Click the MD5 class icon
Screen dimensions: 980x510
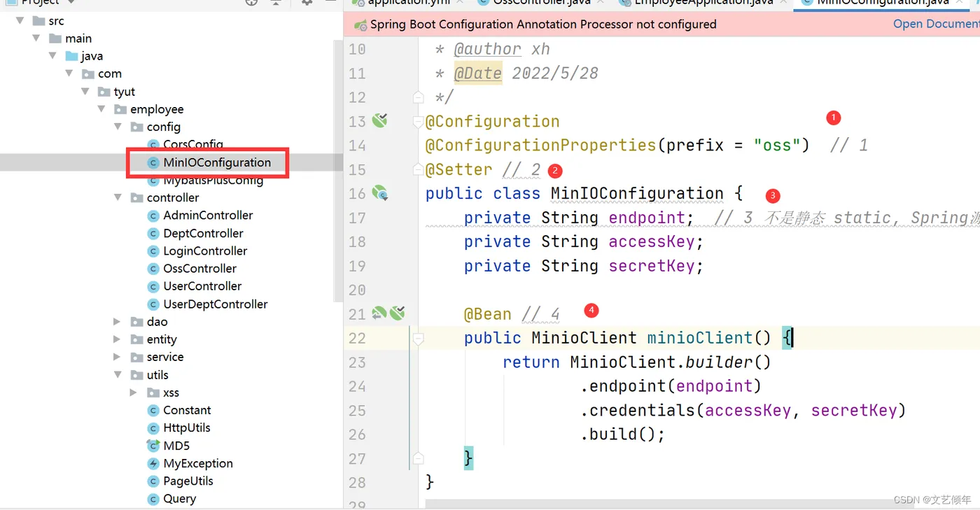(x=153, y=446)
